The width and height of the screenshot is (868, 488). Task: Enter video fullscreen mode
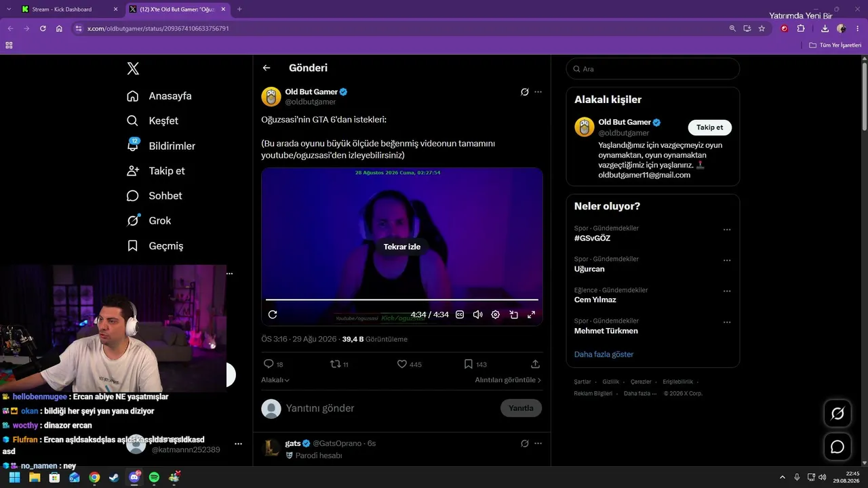tap(531, 314)
